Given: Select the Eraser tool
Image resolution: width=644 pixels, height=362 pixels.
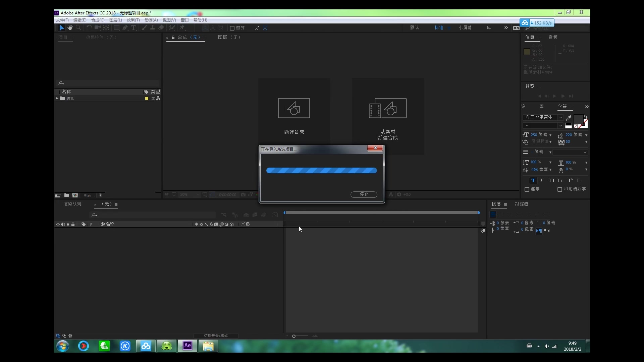Looking at the screenshot, I should coord(161,28).
